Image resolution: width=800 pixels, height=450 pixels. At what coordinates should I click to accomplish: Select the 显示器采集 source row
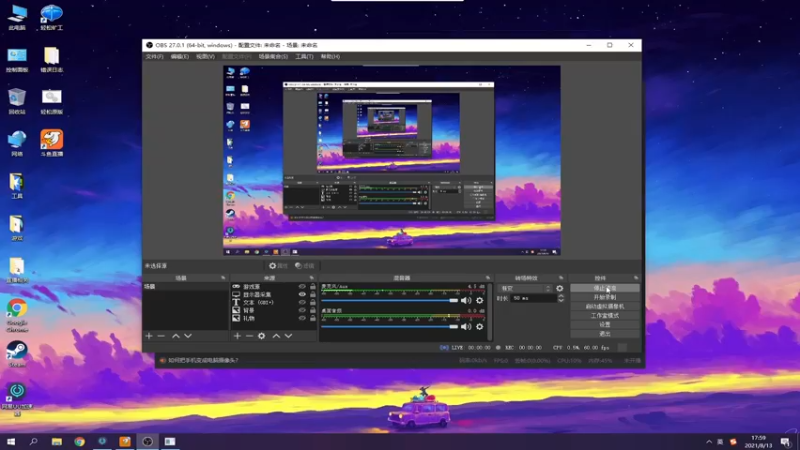click(273, 294)
